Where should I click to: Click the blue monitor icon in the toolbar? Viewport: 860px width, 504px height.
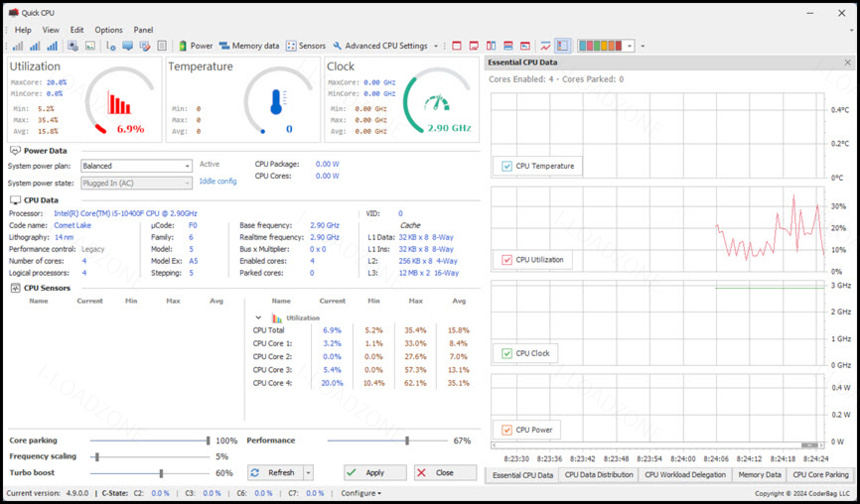[x=128, y=46]
